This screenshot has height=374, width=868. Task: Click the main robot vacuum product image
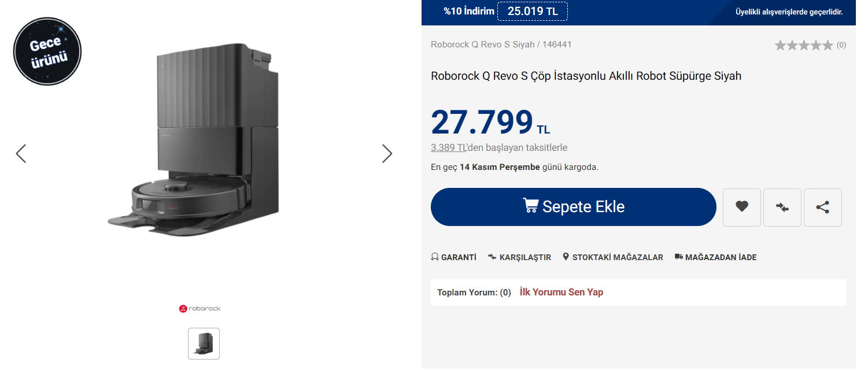pos(193,139)
